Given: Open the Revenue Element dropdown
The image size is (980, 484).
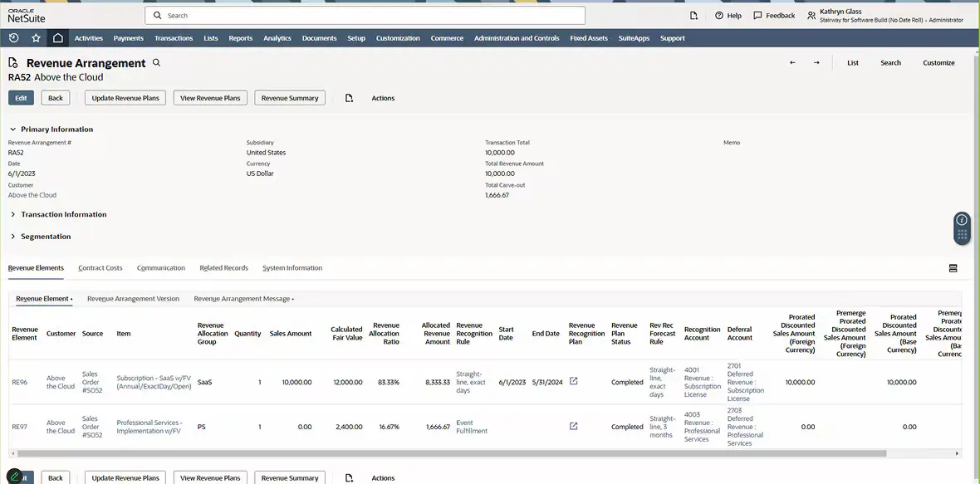Looking at the screenshot, I should [x=71, y=298].
